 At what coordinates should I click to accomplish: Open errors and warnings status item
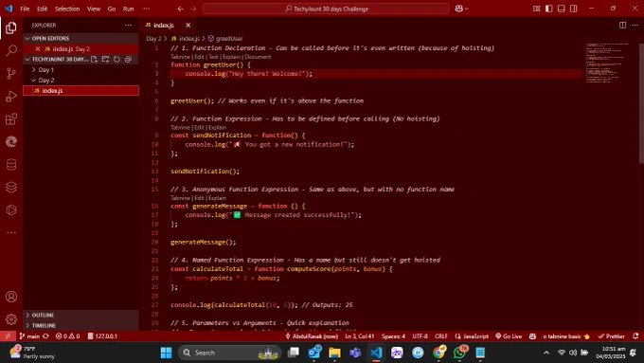click(x=68, y=336)
